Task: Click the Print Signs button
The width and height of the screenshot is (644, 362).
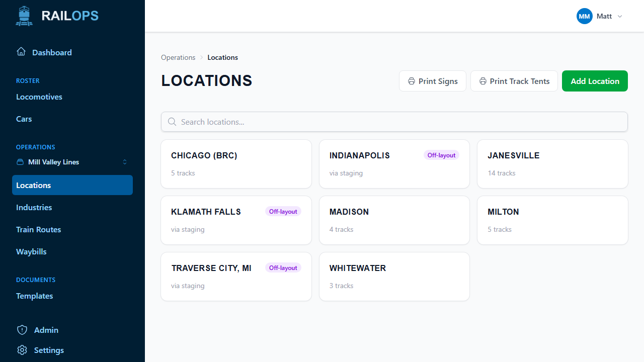Action: click(x=433, y=81)
